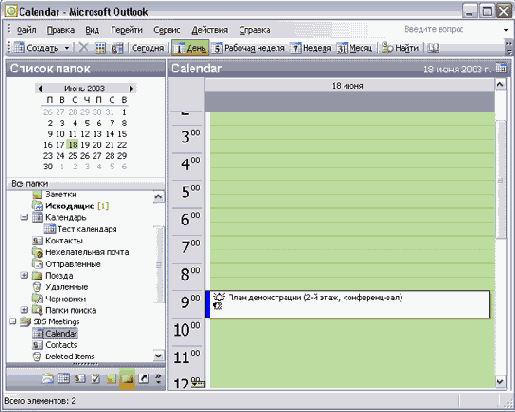Image resolution: width=515 pixels, height=412 pixels.
Task: Select the Заметки folder
Action: pos(61,194)
